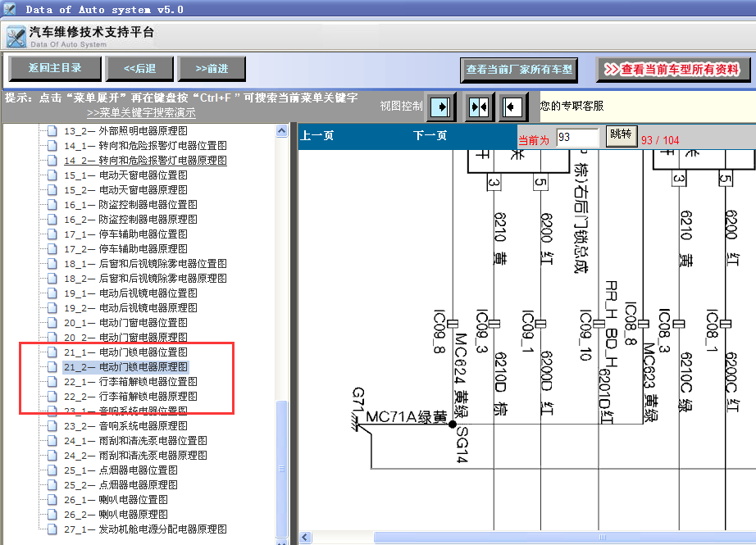Click the tree scrollbar up arrow

tap(282, 130)
